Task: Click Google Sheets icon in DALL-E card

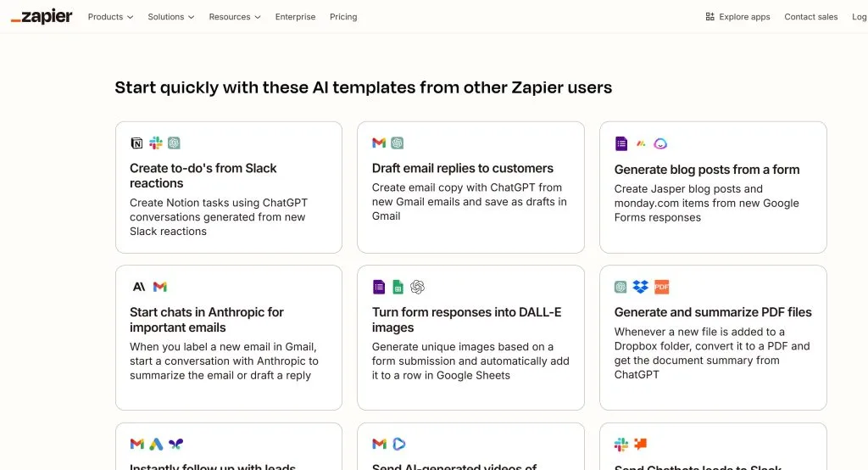Action: click(398, 287)
